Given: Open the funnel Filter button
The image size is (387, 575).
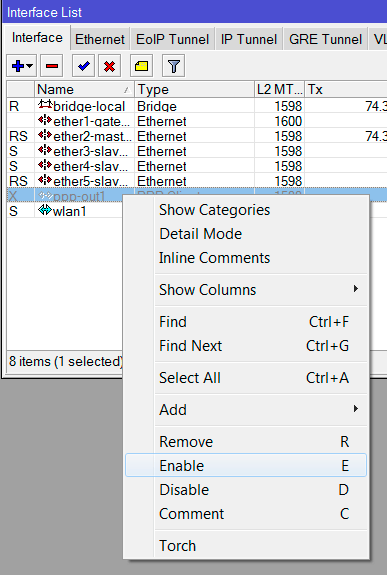Looking at the screenshot, I should point(174,66).
